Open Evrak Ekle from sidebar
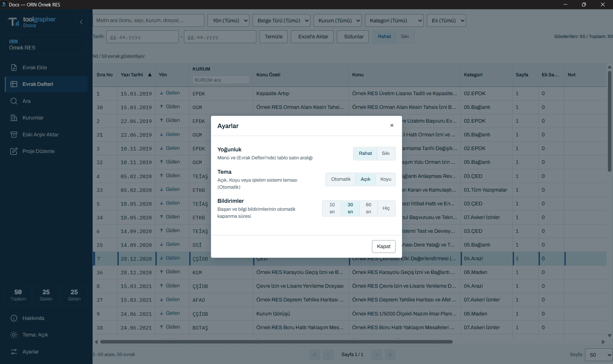 click(x=46, y=68)
